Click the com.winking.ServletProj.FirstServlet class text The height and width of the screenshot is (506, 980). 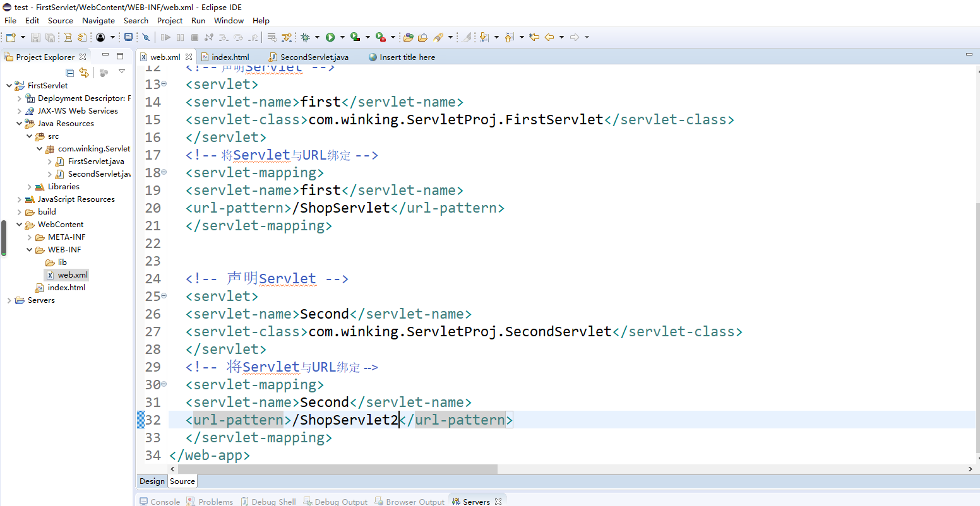(456, 119)
